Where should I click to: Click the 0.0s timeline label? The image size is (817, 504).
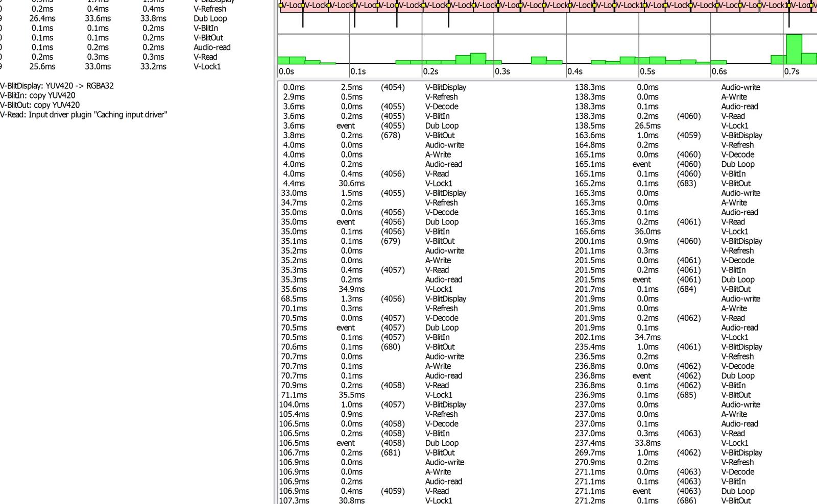[286, 71]
